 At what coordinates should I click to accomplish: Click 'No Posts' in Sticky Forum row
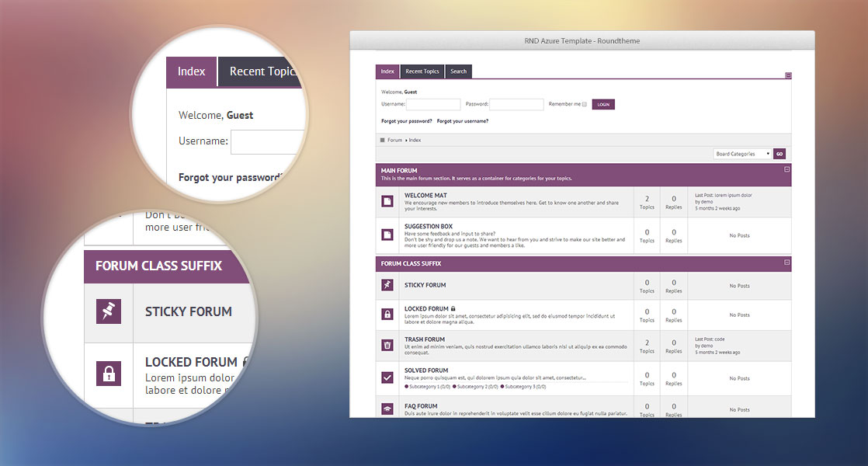coord(740,286)
